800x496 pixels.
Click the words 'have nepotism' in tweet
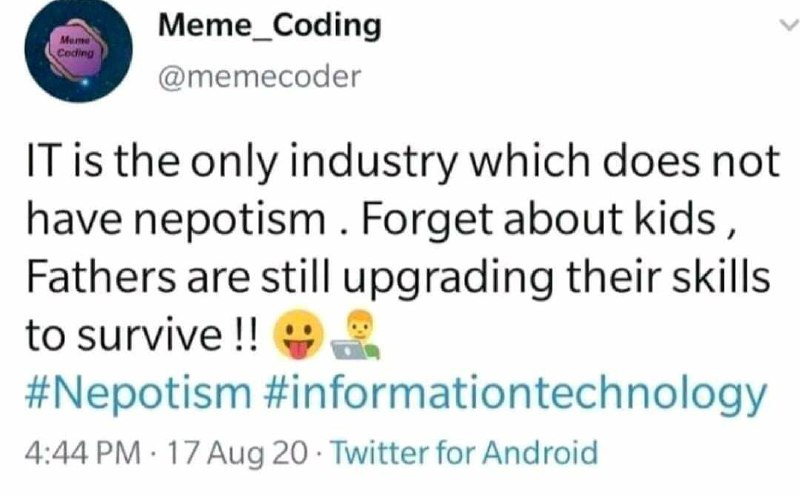[176, 220]
